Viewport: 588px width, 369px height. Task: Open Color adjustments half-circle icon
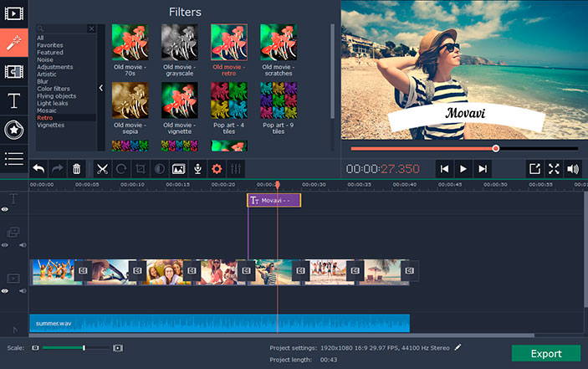(159, 168)
